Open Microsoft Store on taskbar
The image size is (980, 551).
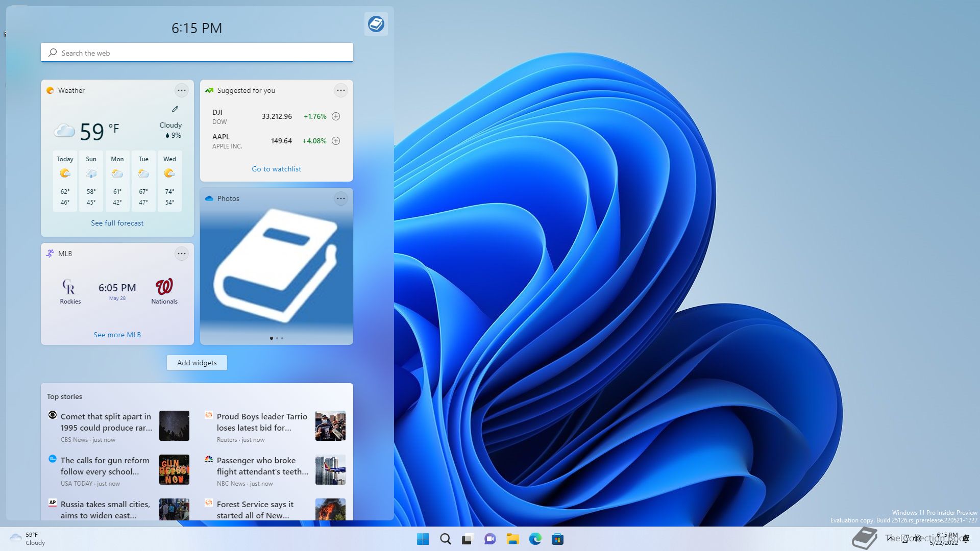point(557,539)
